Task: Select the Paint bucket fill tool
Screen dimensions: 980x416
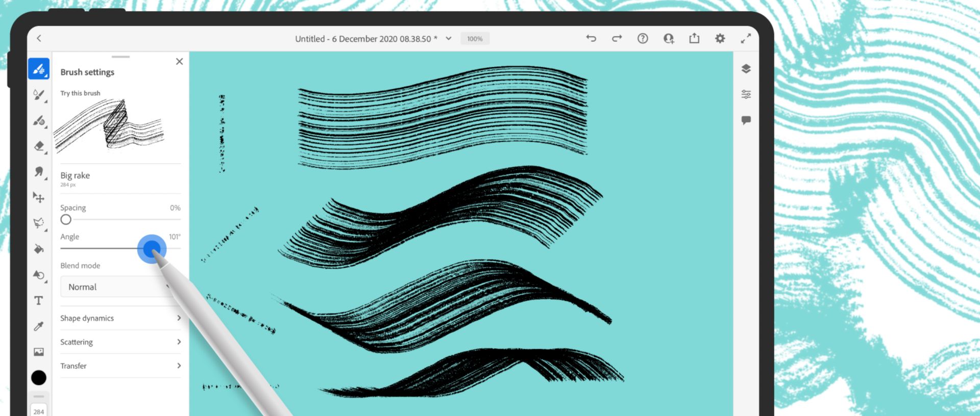Action: [39, 249]
